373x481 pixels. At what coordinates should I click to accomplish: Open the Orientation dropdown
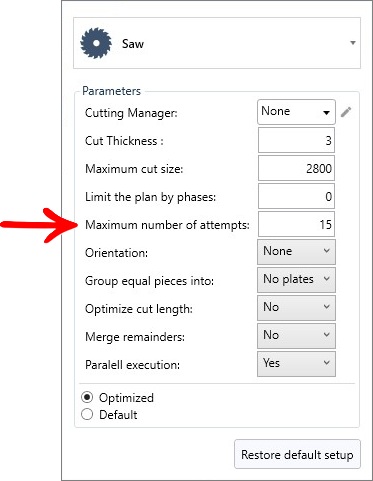tap(296, 252)
